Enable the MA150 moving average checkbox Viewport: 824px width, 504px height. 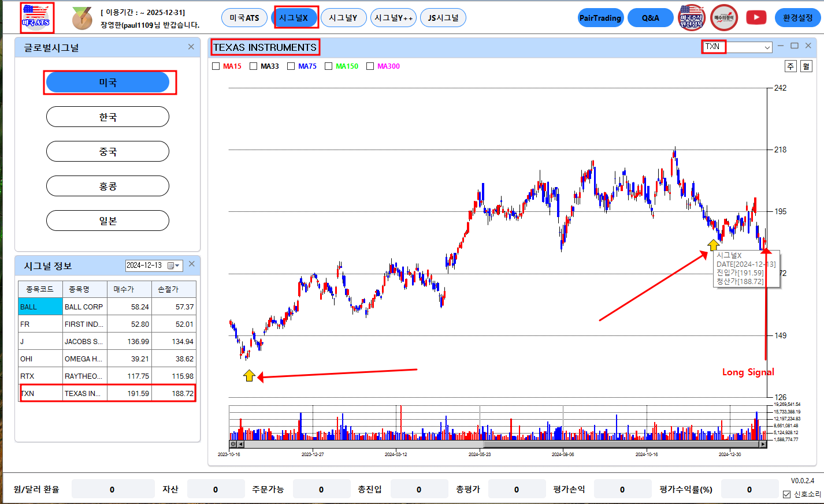(329, 66)
